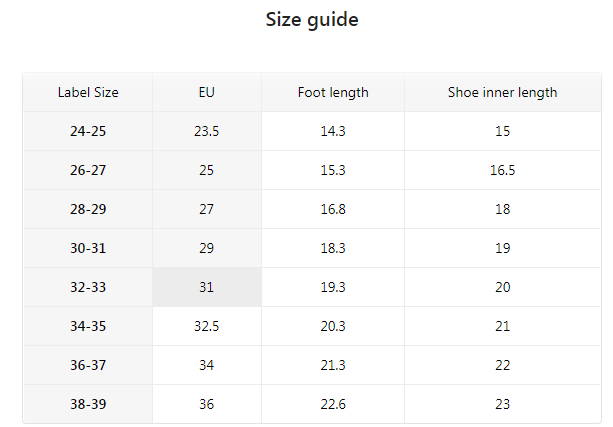Image resolution: width=613 pixels, height=427 pixels.
Task: Click the Shoe inner length header
Action: coord(502,92)
